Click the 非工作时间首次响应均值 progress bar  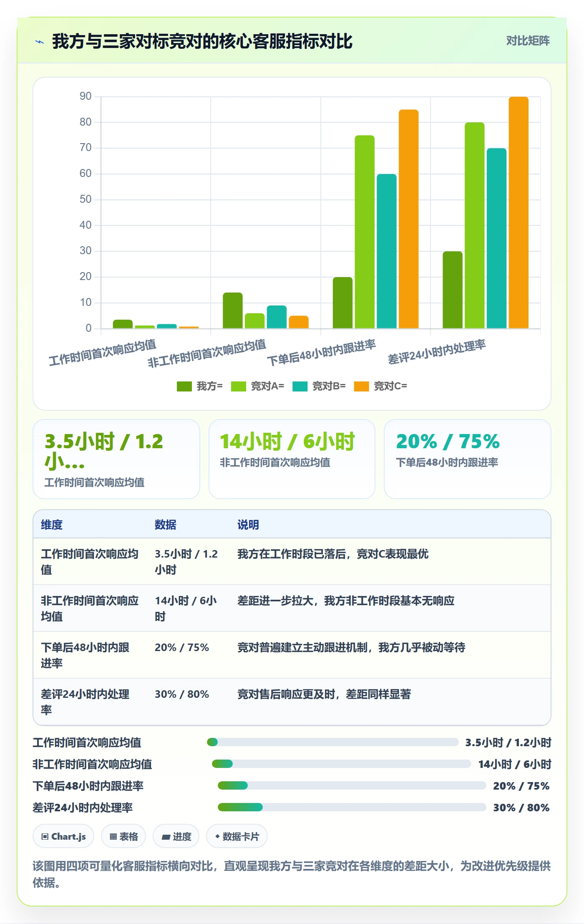point(342,764)
